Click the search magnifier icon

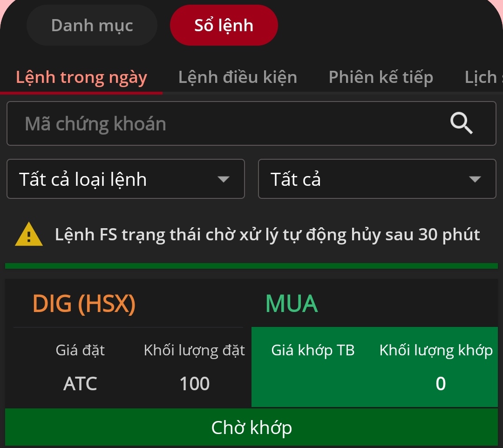tap(462, 123)
